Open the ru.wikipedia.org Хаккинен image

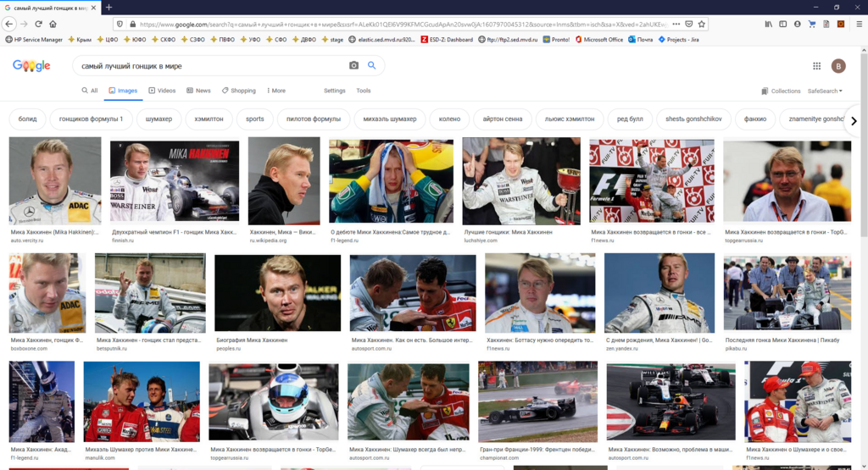[284, 181]
